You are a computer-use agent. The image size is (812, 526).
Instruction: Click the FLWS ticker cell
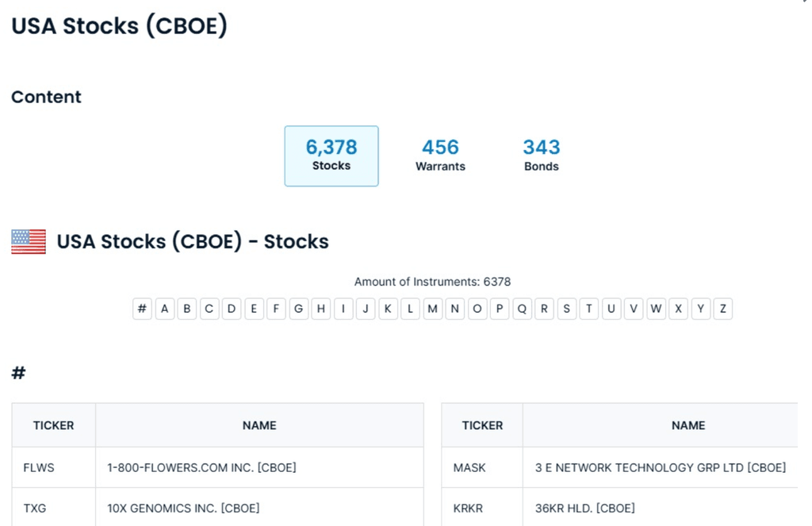[39, 467]
